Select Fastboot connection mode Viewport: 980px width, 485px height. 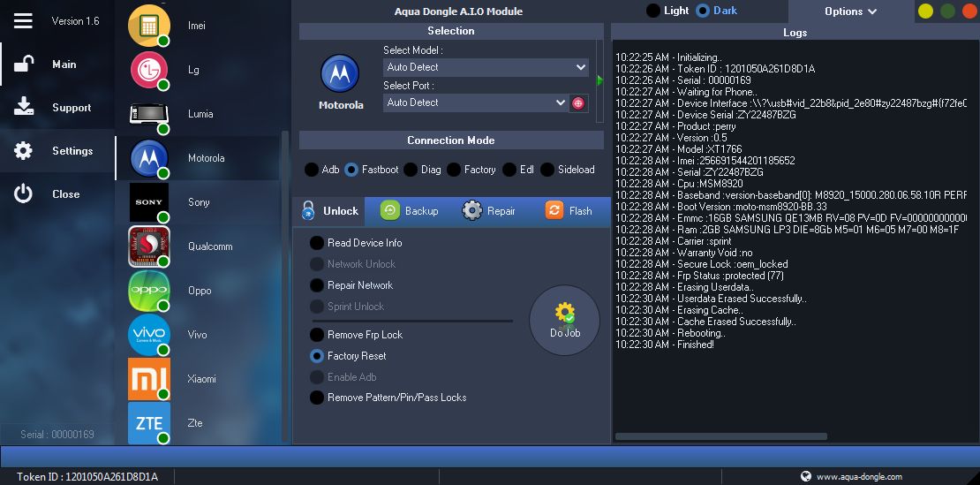[x=351, y=170]
